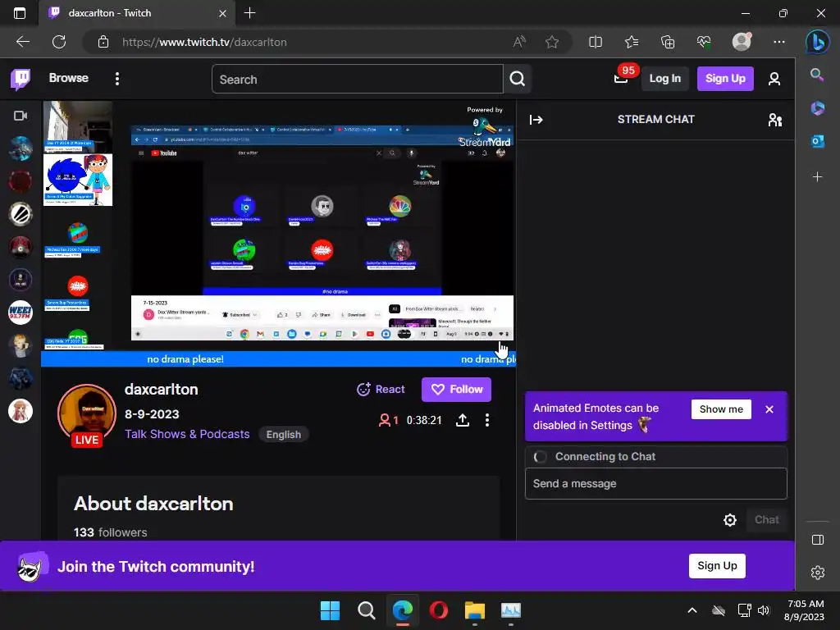The height and width of the screenshot is (630, 840).
Task: Open Browser essentials heart icon
Action: point(704,42)
